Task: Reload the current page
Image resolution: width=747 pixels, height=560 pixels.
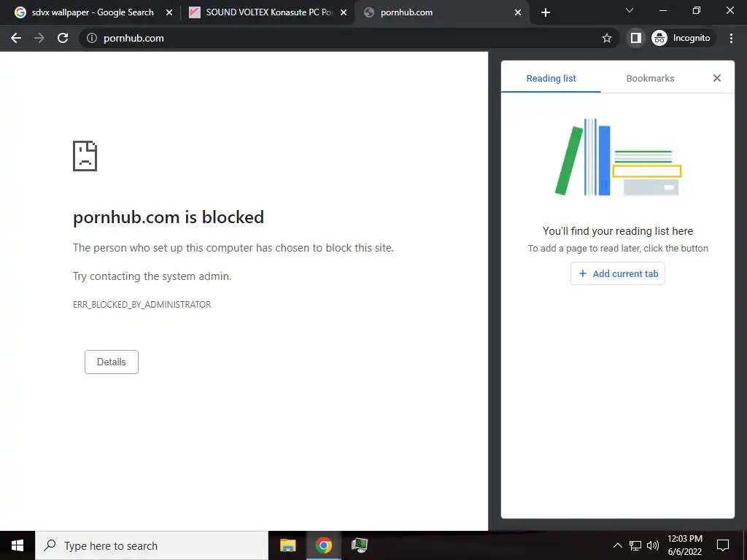Action: [63, 38]
